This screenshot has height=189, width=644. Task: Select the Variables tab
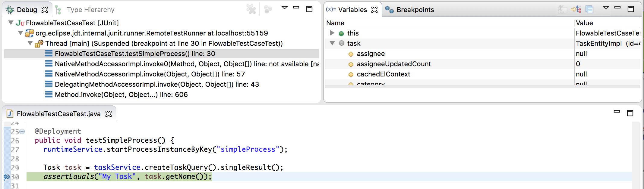tap(352, 10)
